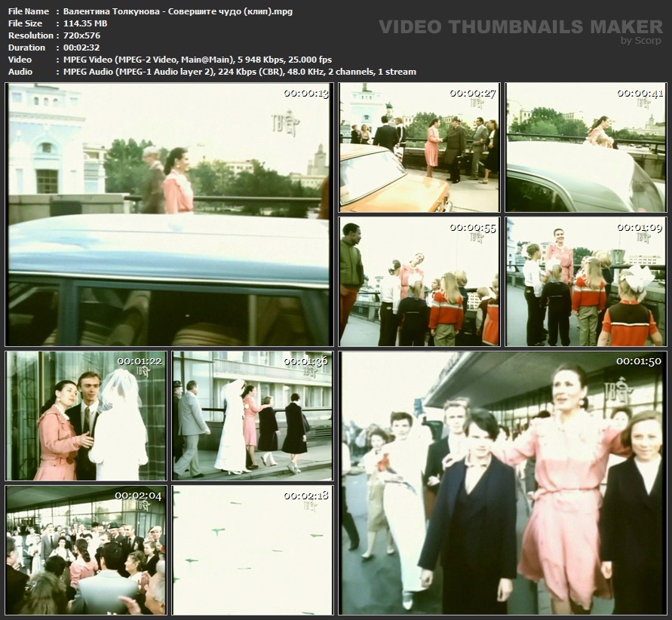Select the thumbnail stamped 00:00:41
Image resolution: width=672 pixels, height=620 pixels.
coord(586,147)
